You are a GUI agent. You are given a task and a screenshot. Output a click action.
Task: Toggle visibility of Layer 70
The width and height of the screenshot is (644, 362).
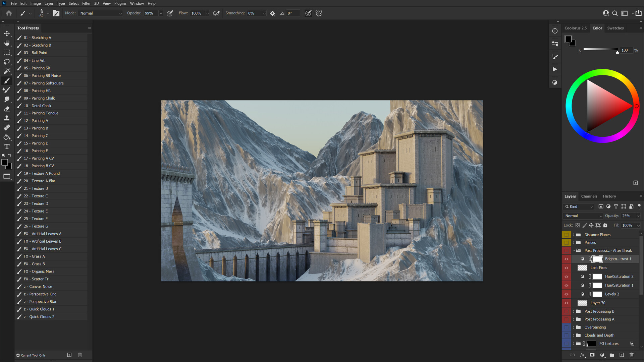[567, 303]
